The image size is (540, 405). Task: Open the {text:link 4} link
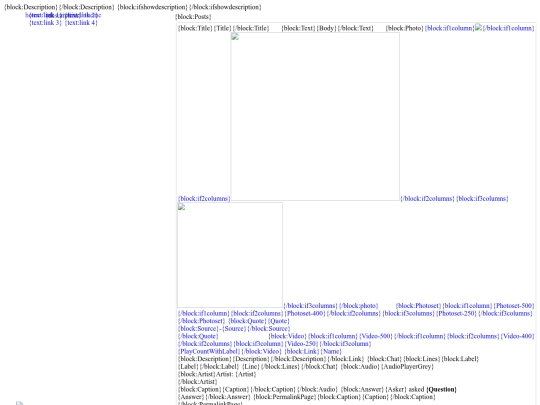(81, 23)
